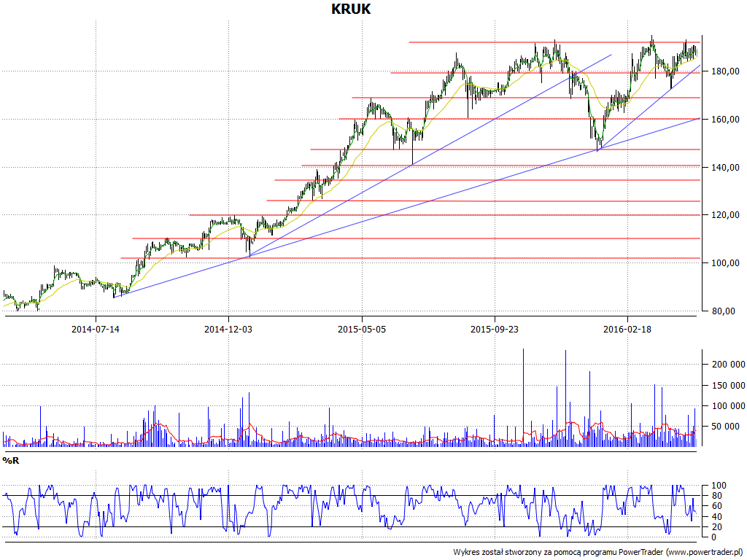Viewport: 747px width, 560px height.
Task: Click the 140,00 price axis label
Action: [726, 167]
